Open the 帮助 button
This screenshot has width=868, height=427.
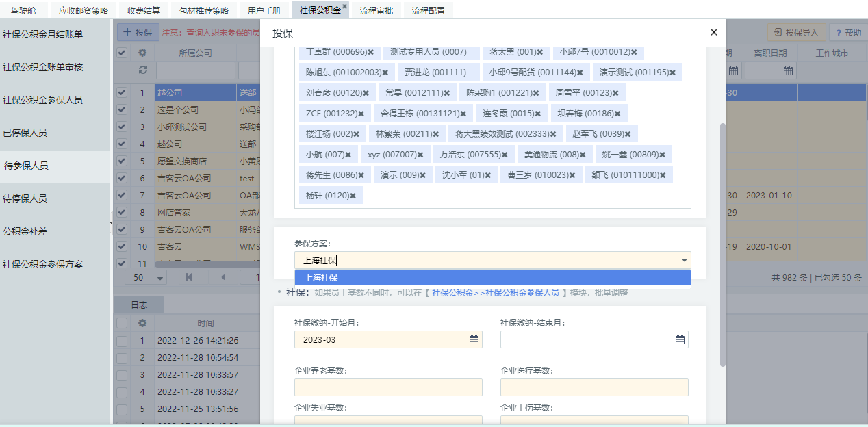[848, 32]
